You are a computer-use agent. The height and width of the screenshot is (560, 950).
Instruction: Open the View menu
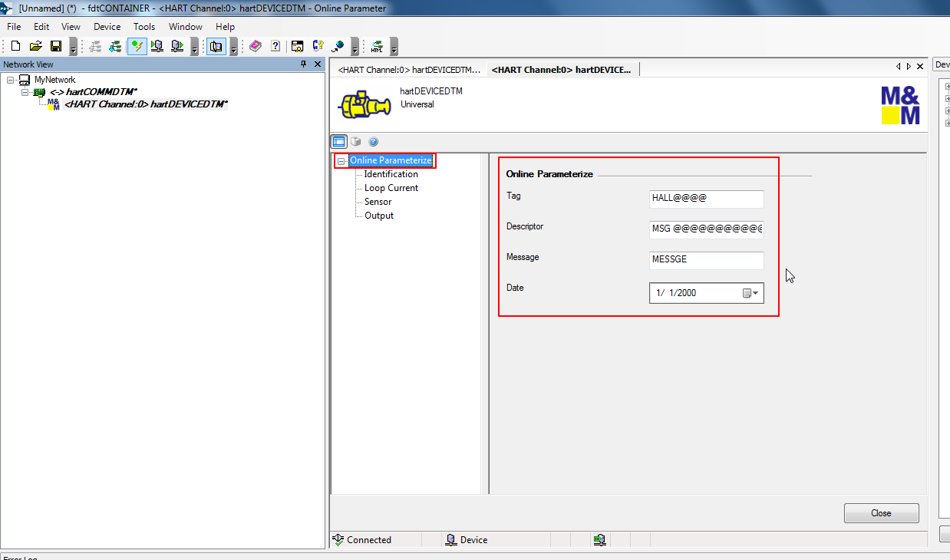point(71,27)
